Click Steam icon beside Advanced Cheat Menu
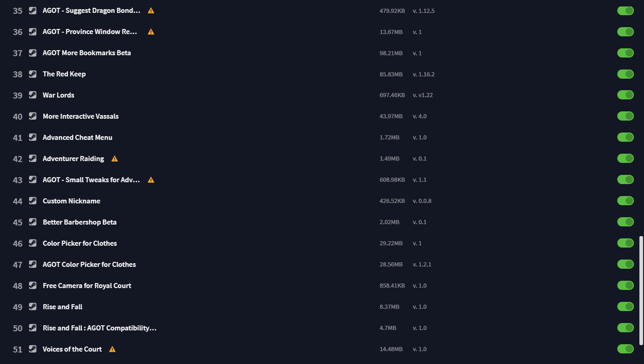Viewport: 644px width, 364px height. click(33, 137)
